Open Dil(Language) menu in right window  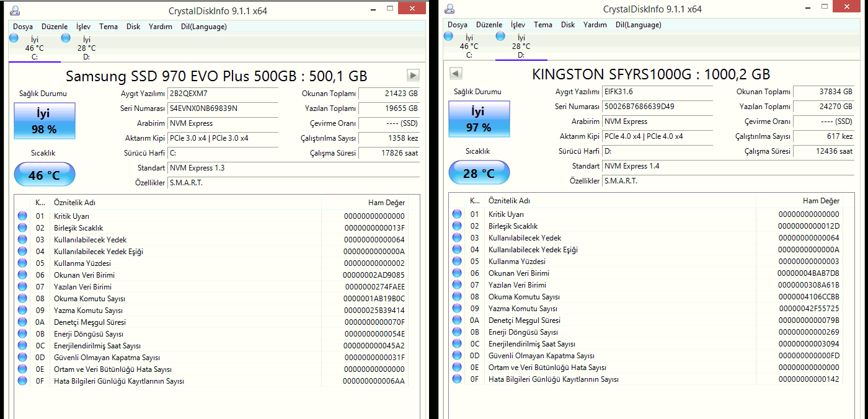[x=638, y=25]
